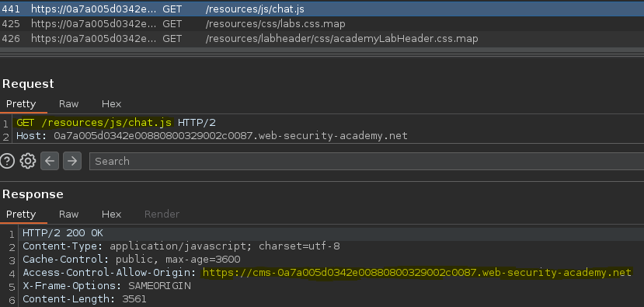
Task: Switch to Request Raw tab
Action: coord(68,104)
